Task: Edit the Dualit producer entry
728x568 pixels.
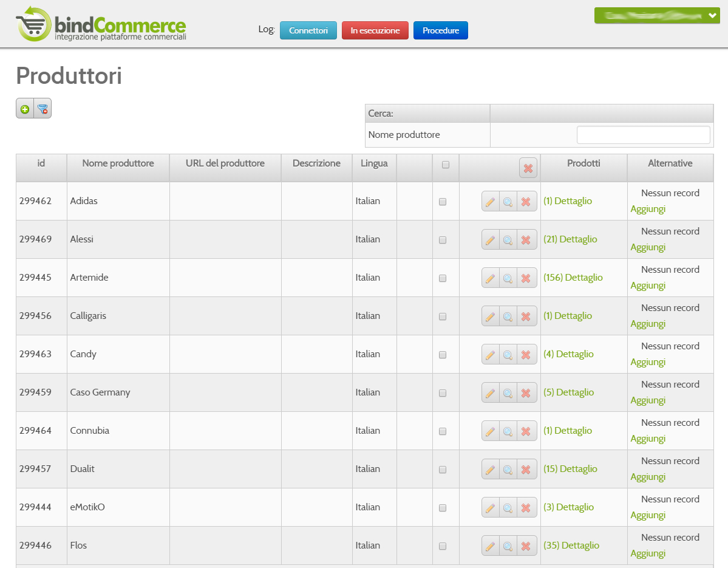Action: (490, 470)
